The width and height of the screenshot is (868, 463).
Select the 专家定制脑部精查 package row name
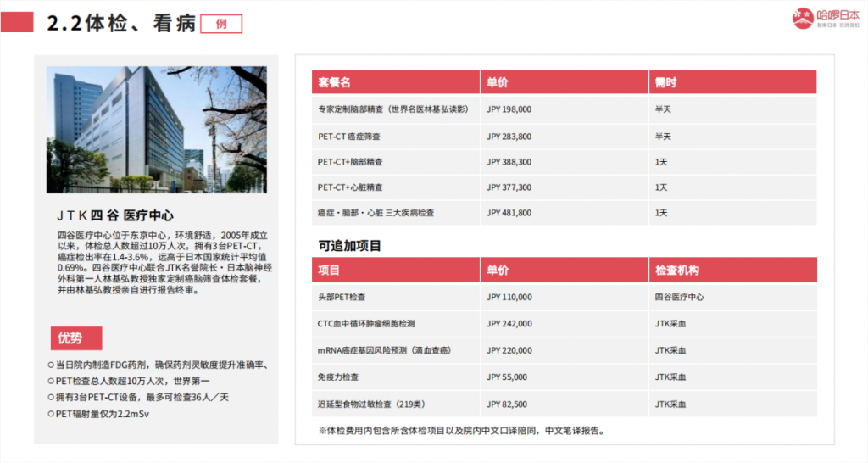point(393,109)
